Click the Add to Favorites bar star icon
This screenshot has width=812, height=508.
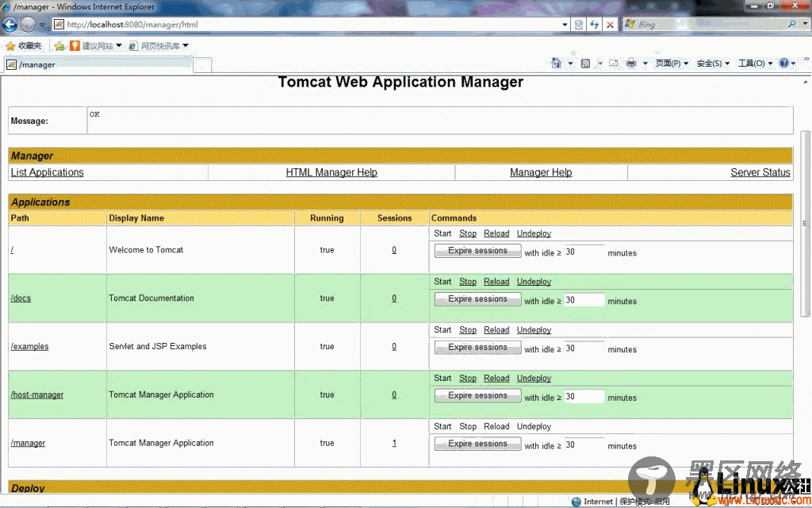pos(59,45)
